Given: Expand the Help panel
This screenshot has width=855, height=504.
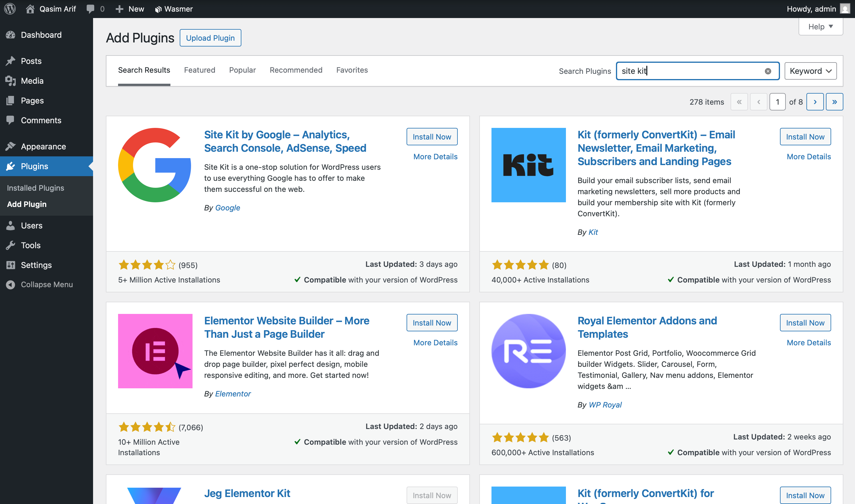Looking at the screenshot, I should [x=821, y=26].
